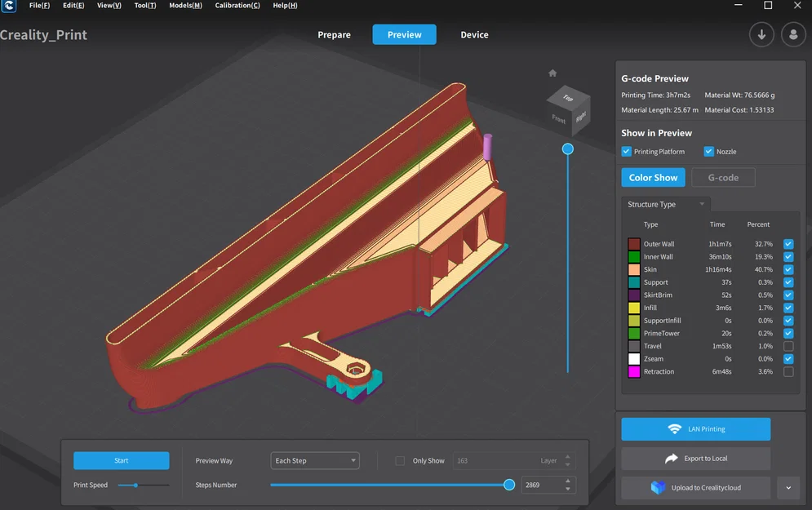Decrease the layer number spinner
The image size is (812, 510).
(x=567, y=464)
